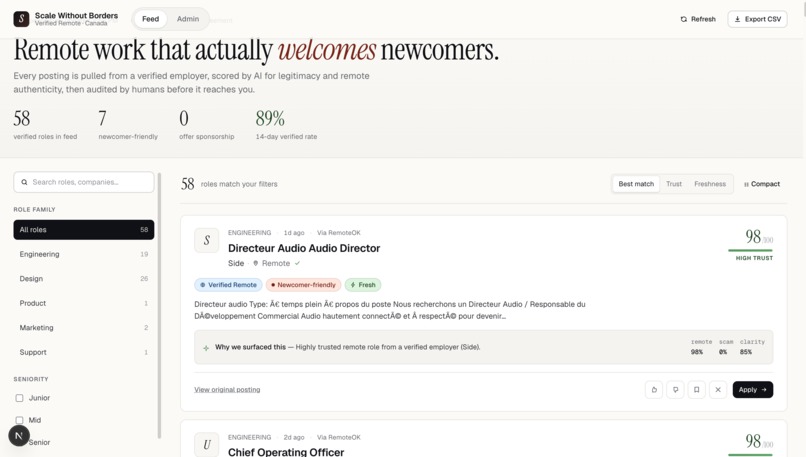Image resolution: width=806 pixels, height=457 pixels.
Task: Check the Mid seniority checkbox
Action: [x=20, y=420]
